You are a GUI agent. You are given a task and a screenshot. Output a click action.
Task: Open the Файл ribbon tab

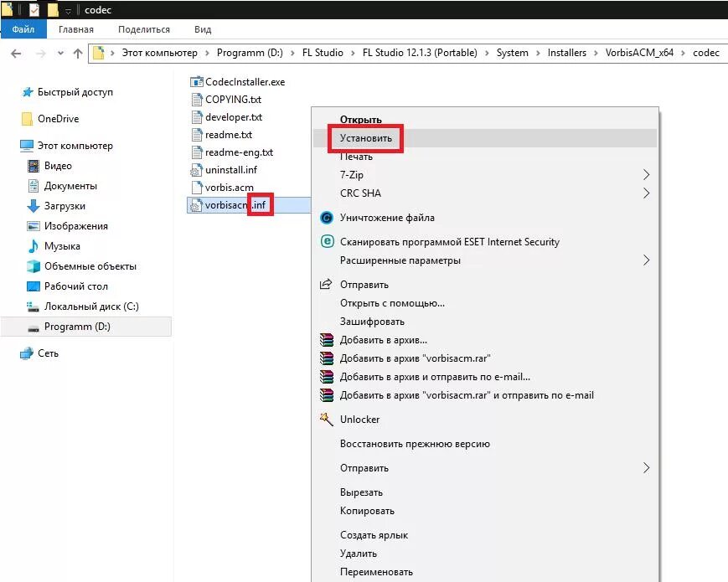23,29
